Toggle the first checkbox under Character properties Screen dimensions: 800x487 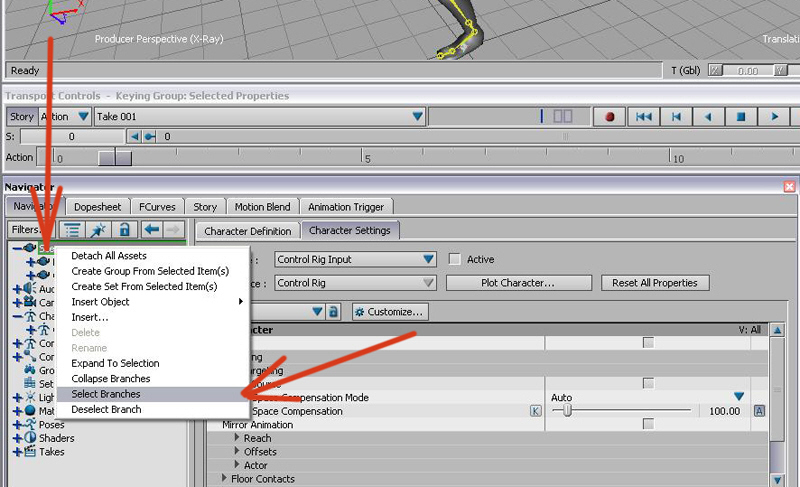pos(648,342)
